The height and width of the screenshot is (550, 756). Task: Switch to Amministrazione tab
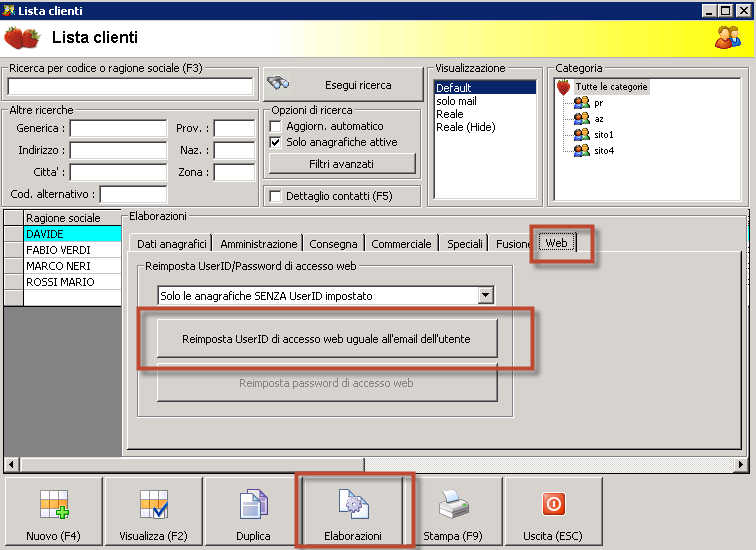coord(259,244)
